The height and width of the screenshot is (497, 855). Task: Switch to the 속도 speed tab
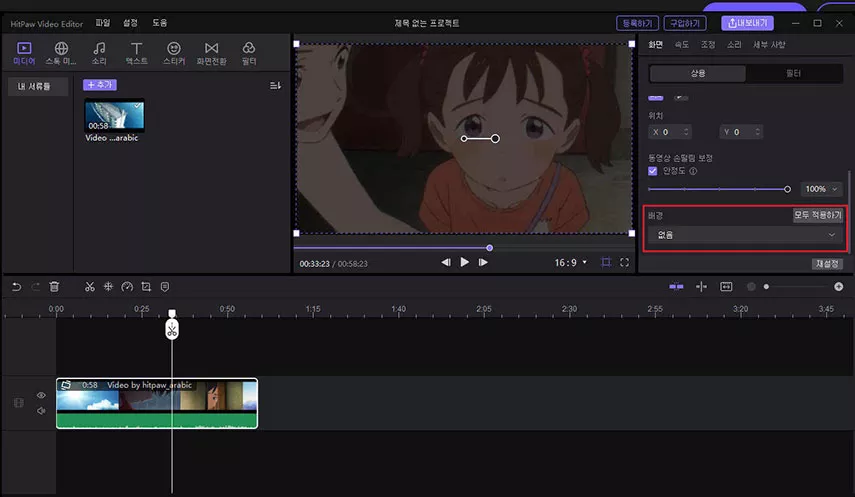tap(682, 44)
